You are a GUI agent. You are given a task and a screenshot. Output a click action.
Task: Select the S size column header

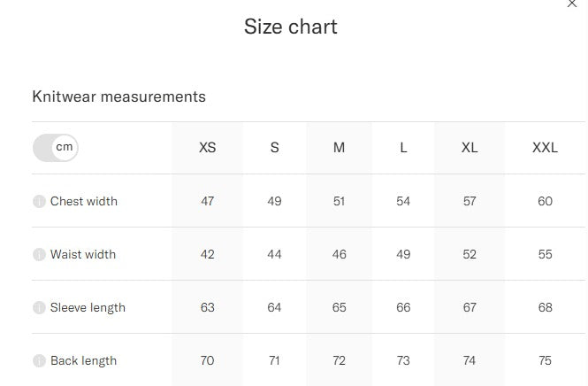tap(274, 148)
